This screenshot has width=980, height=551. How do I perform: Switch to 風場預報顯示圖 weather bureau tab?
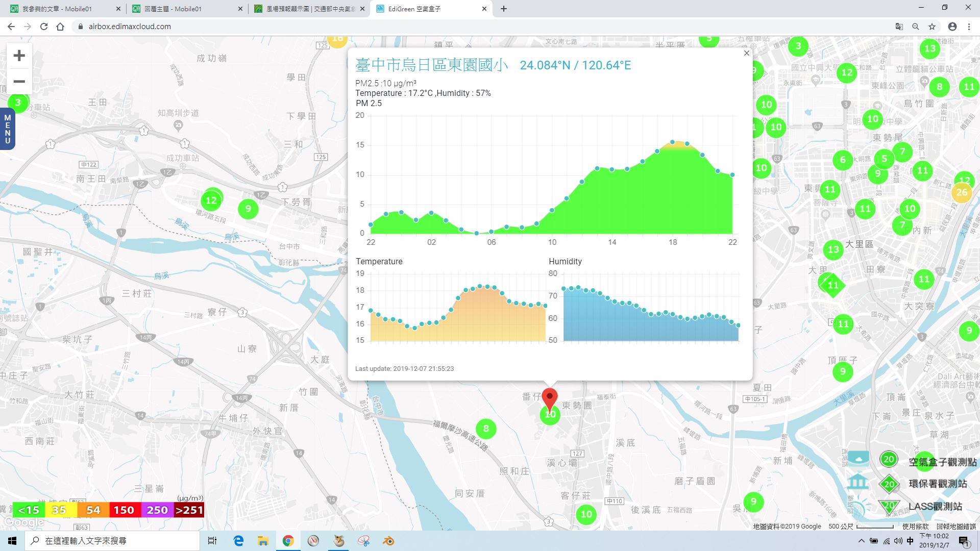tap(309, 9)
